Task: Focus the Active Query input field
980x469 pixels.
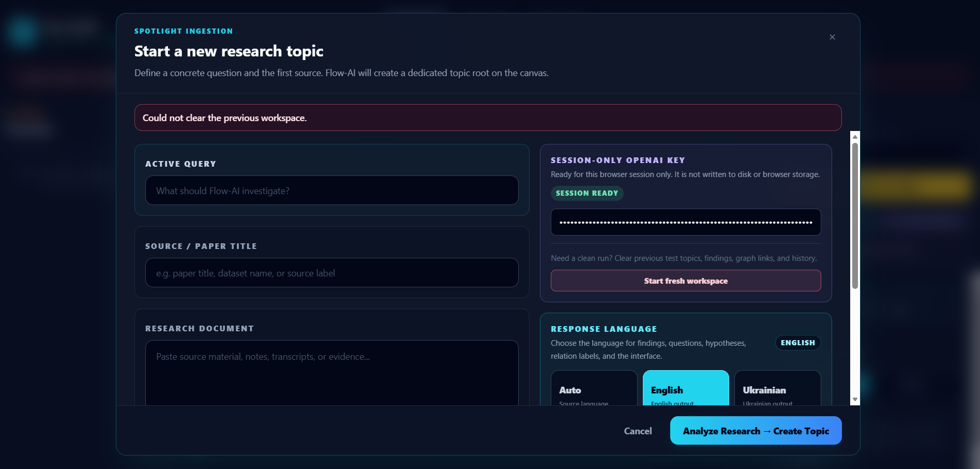Action: [x=332, y=190]
